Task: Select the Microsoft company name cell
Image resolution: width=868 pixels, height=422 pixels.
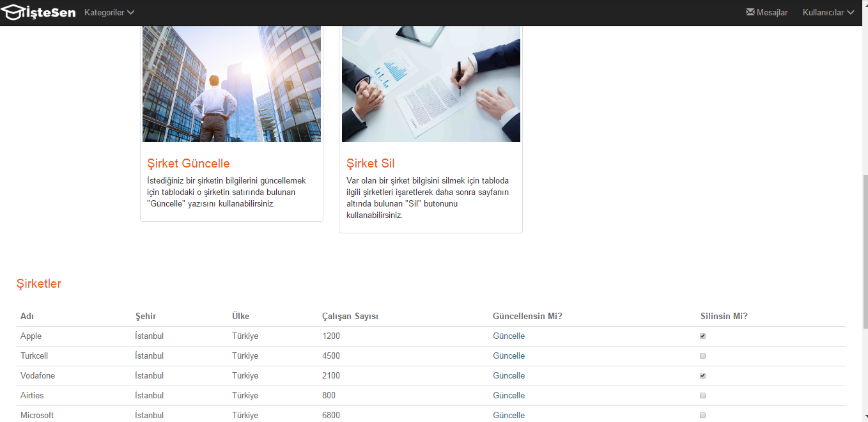Action: 37,416
